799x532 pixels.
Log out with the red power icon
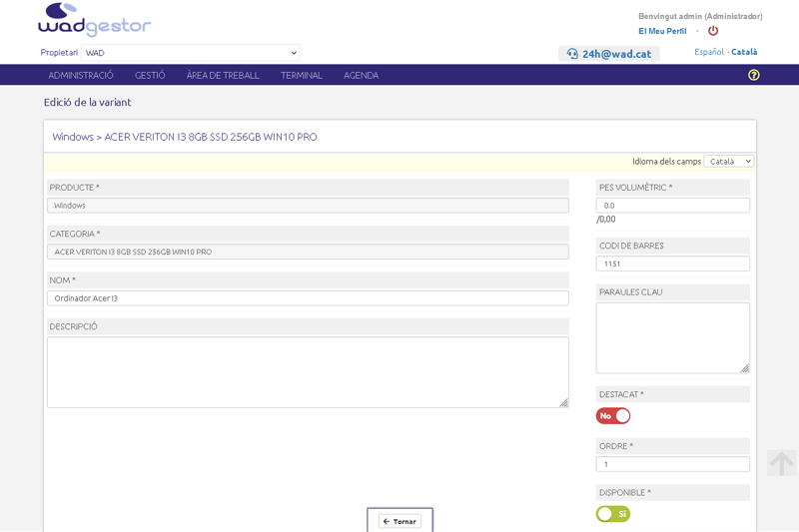tap(713, 31)
